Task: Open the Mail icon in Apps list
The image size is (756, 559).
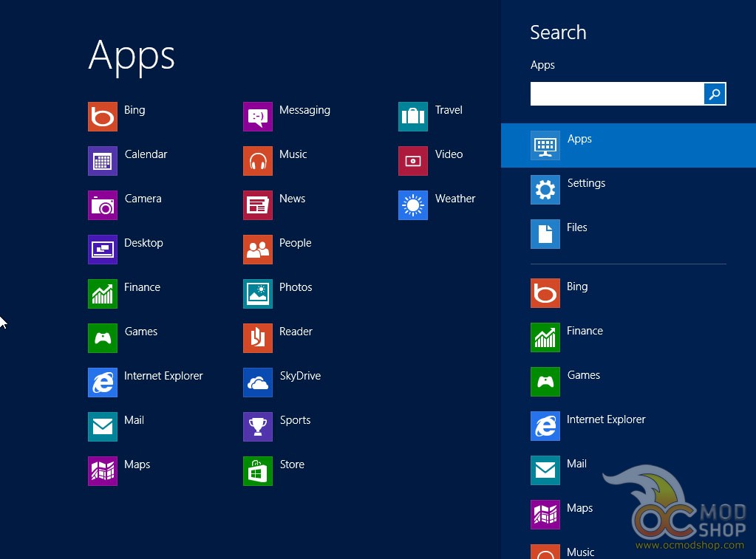Action: [x=102, y=427]
